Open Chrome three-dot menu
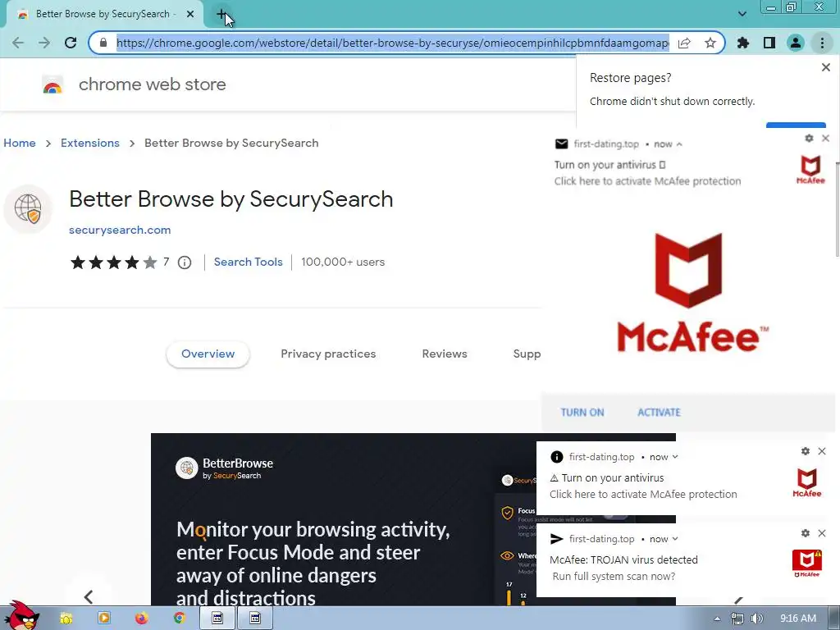The height and width of the screenshot is (630, 840). (822, 43)
